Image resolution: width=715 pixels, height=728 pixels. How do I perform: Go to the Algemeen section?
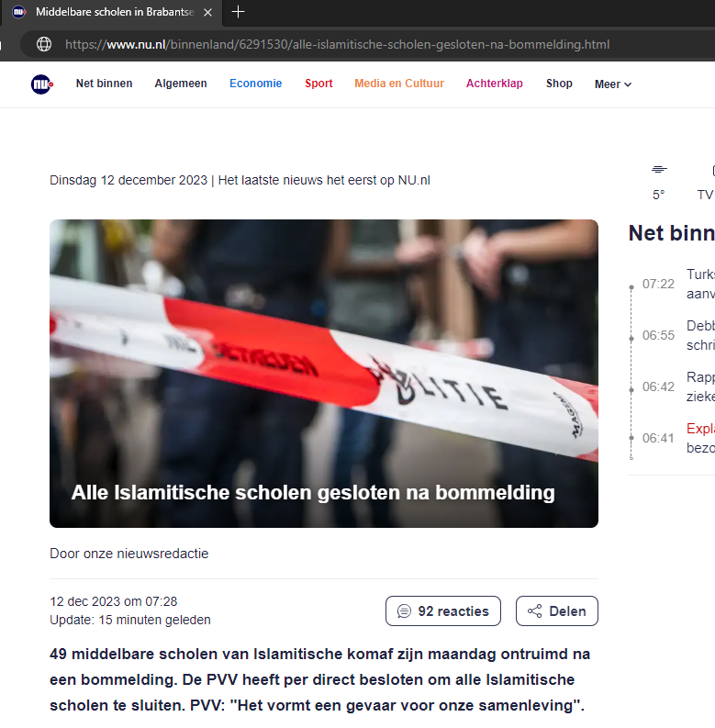point(181,84)
